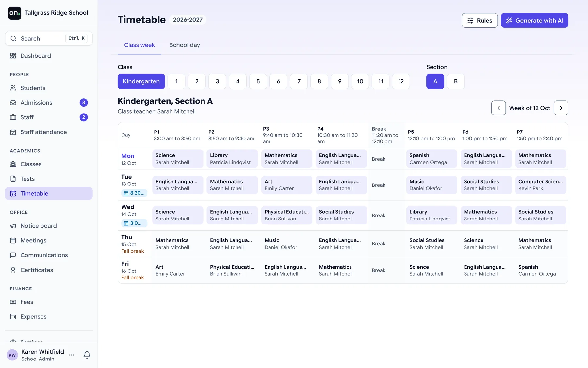Open notifications bell

(87, 355)
